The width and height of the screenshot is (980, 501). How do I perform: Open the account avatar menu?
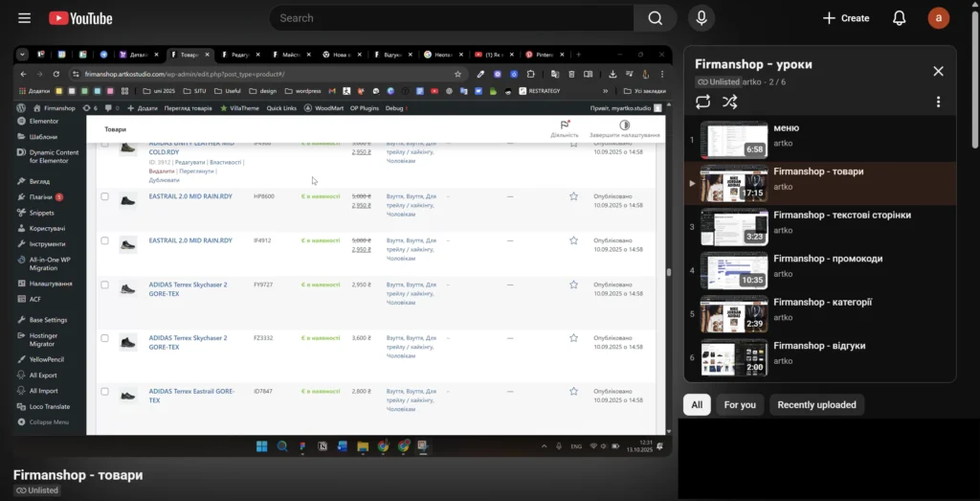(x=938, y=18)
